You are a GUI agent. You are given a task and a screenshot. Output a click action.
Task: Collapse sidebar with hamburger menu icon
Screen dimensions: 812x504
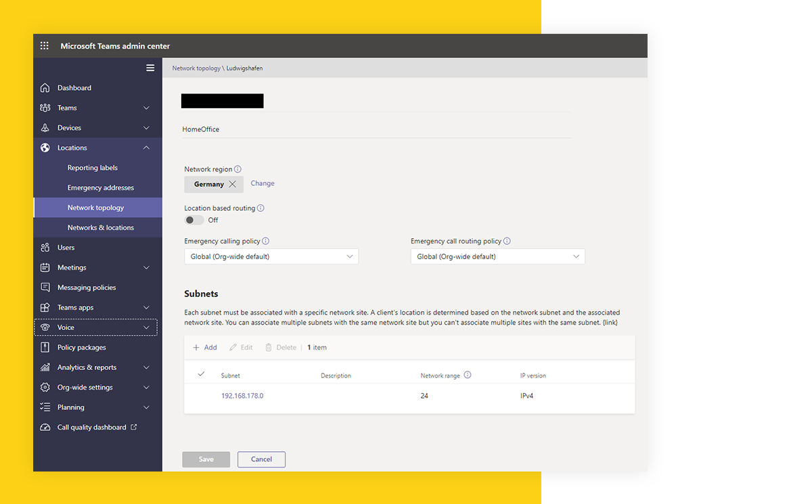coord(150,68)
